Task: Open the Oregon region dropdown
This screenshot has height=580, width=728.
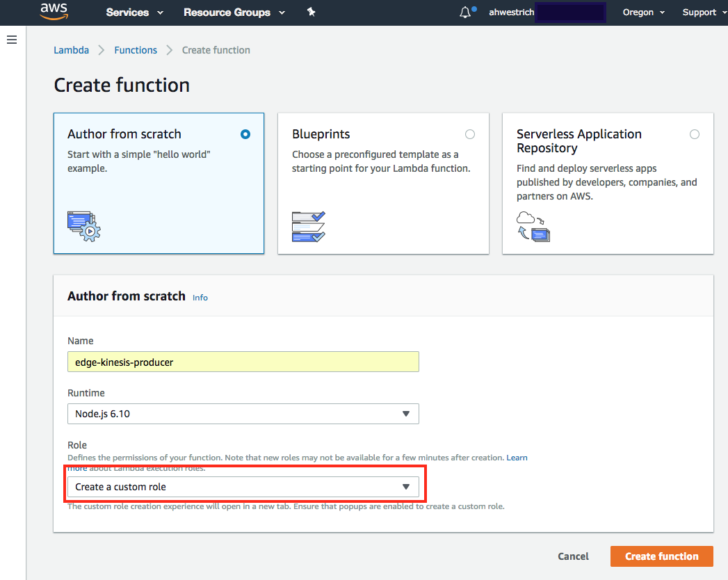Action: (643, 13)
